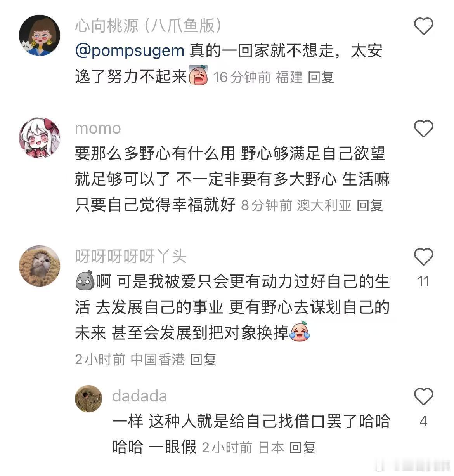
Task: Like the comment by 心向桃源 (八爪鱼版)
Action: (x=423, y=26)
